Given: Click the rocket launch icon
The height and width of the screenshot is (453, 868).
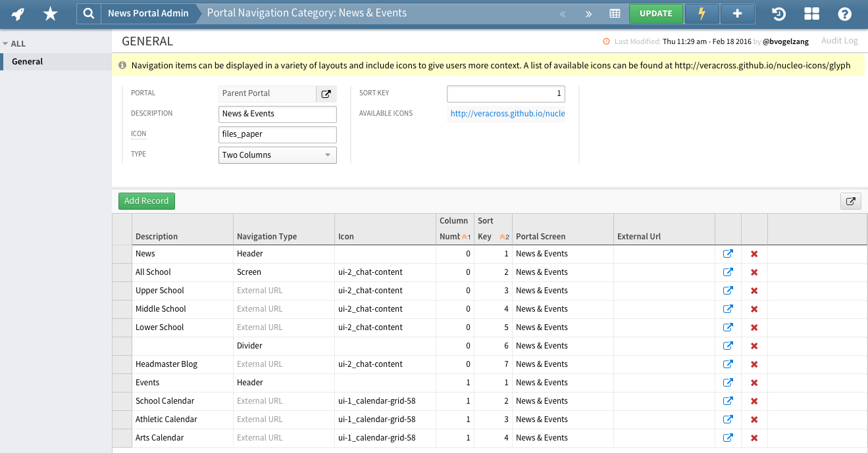Looking at the screenshot, I should [x=17, y=13].
